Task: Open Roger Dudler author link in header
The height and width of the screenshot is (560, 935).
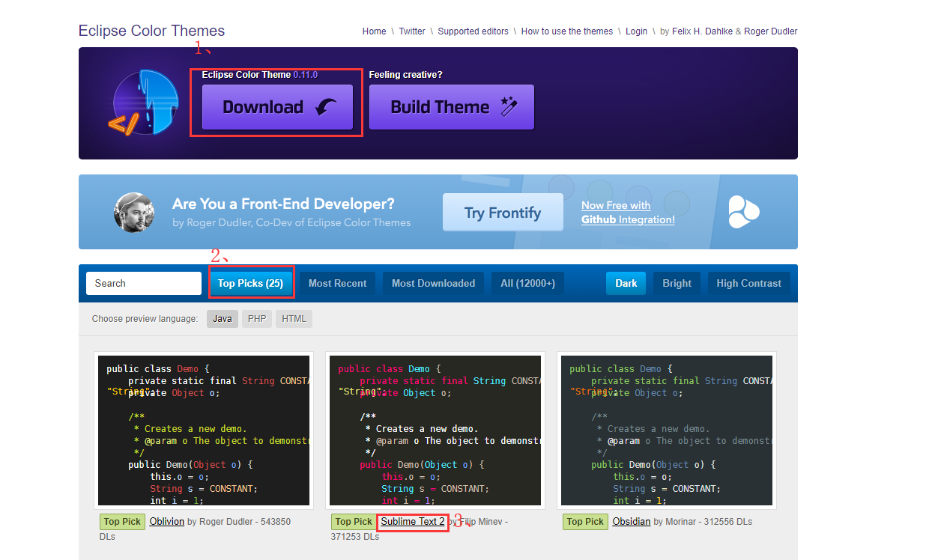Action: 771,31
